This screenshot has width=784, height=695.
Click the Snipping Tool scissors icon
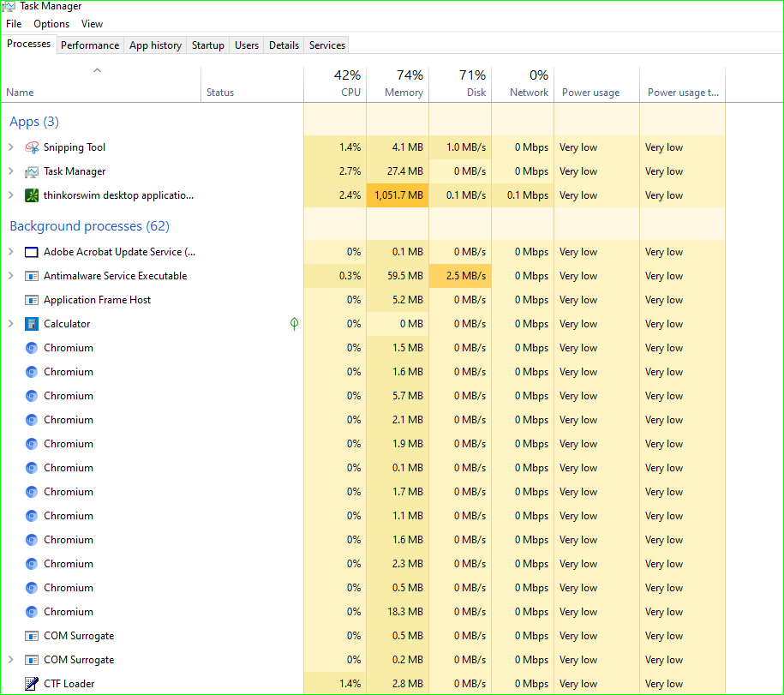click(x=32, y=147)
